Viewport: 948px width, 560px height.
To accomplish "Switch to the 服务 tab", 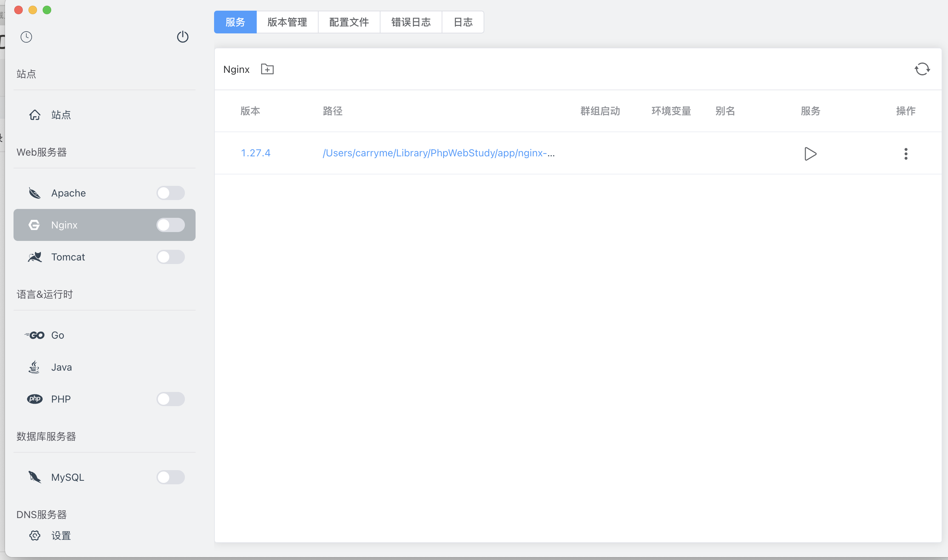I will tap(235, 22).
